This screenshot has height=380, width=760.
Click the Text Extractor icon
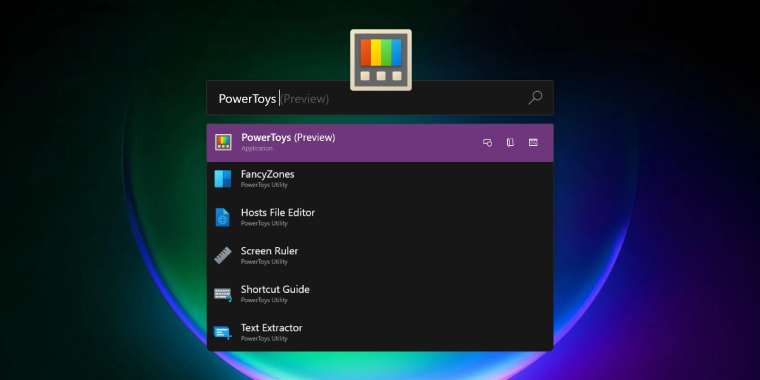tap(223, 332)
